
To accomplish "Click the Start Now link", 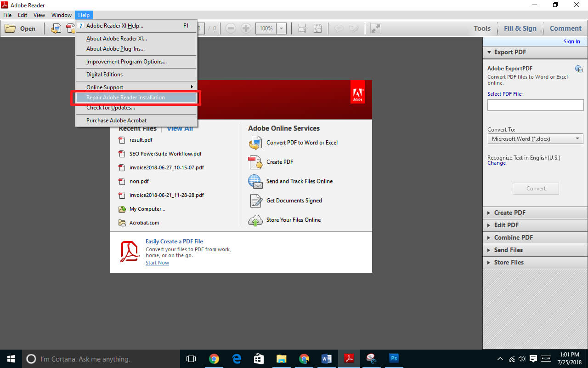I will [157, 263].
